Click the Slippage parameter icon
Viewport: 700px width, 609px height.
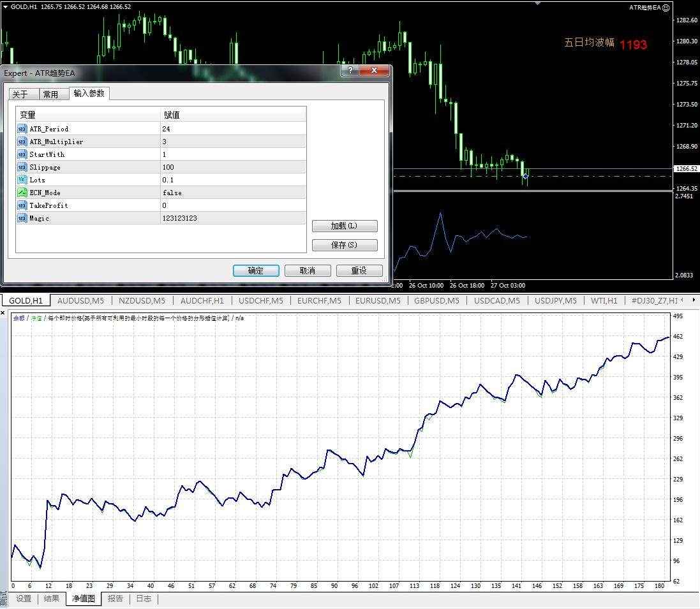point(22,167)
